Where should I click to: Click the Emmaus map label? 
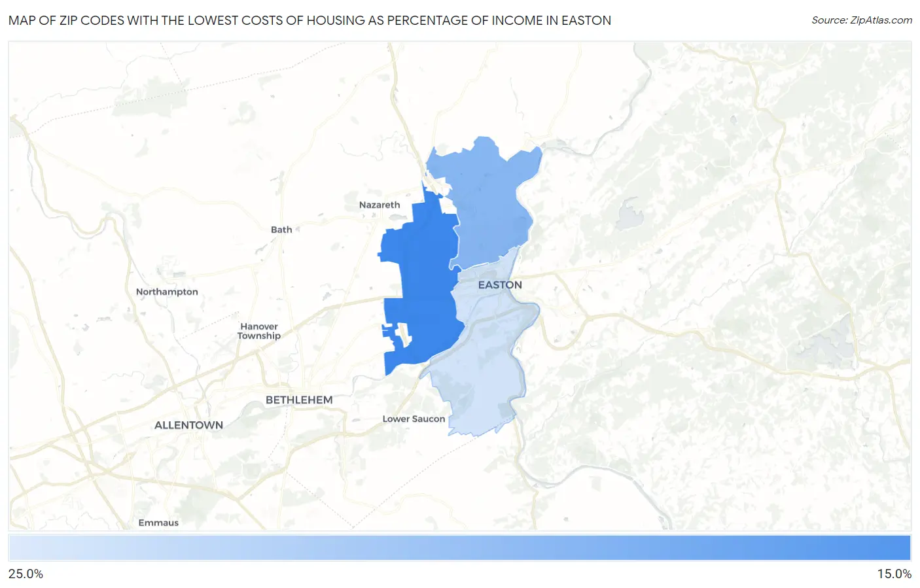pyautogui.click(x=158, y=523)
